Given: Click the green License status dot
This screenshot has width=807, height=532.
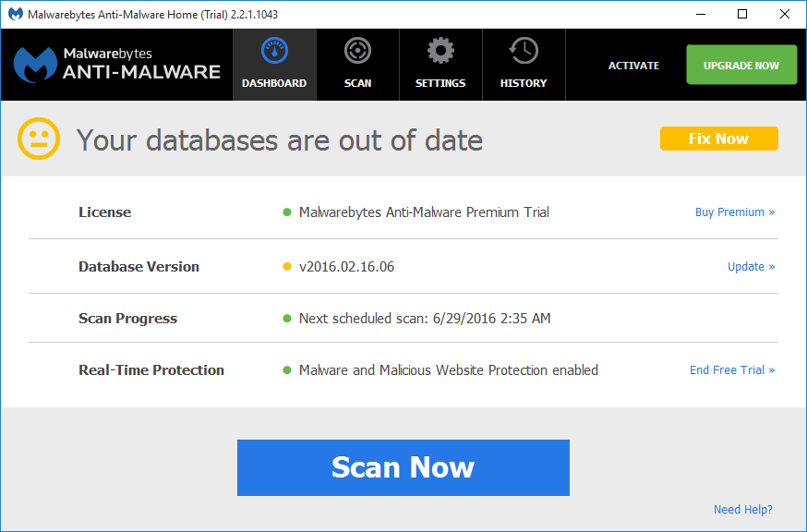Looking at the screenshot, I should [x=287, y=212].
